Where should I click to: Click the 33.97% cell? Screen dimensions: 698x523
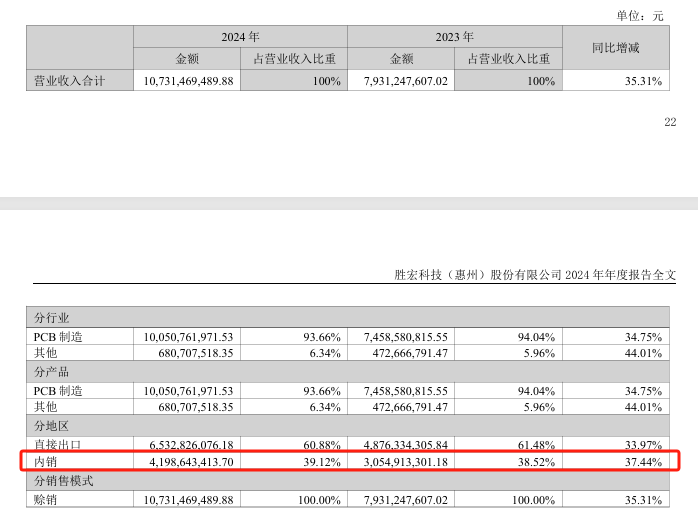(x=643, y=445)
